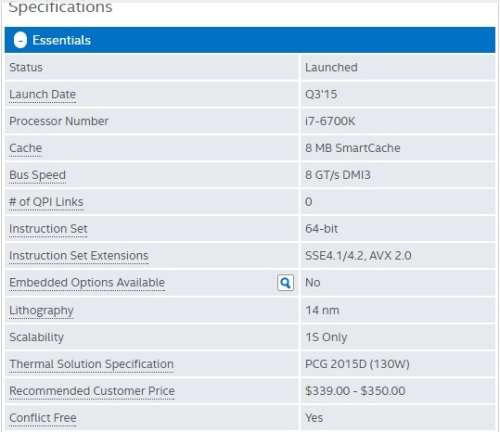Open the Essentials section header

250,40
